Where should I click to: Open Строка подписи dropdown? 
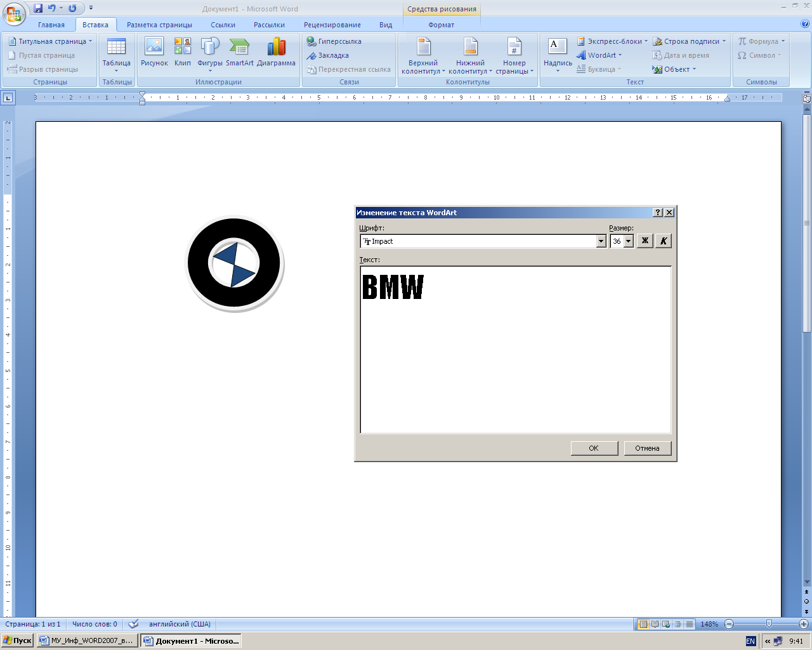(x=690, y=41)
